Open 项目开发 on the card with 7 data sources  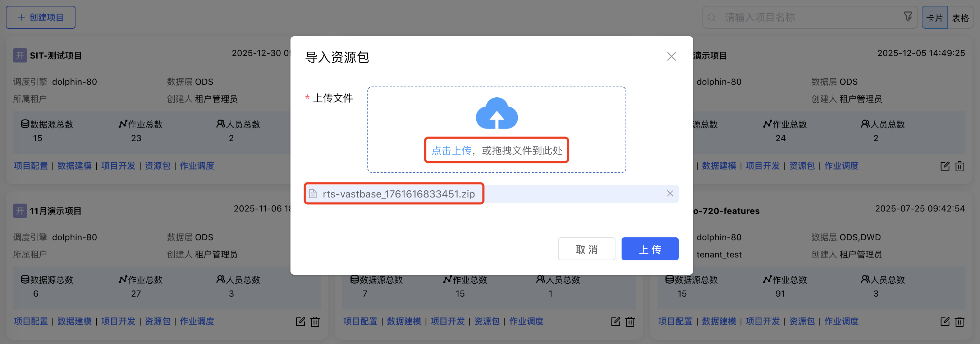tap(448, 321)
